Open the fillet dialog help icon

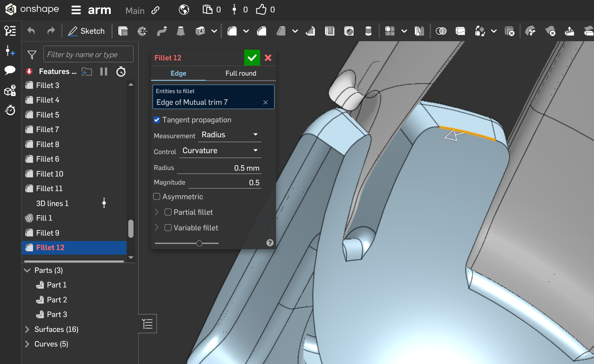270,243
